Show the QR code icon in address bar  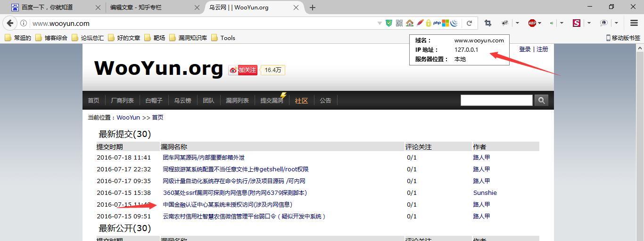click(399, 23)
